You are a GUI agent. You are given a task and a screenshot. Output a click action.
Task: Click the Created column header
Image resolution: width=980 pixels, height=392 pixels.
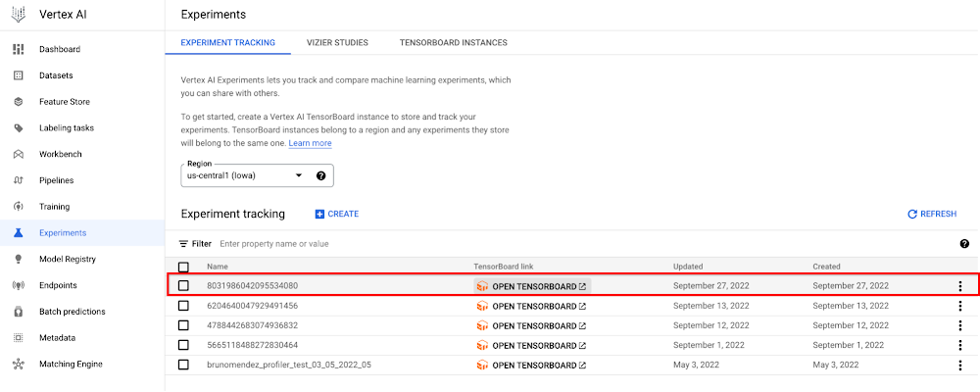click(826, 267)
